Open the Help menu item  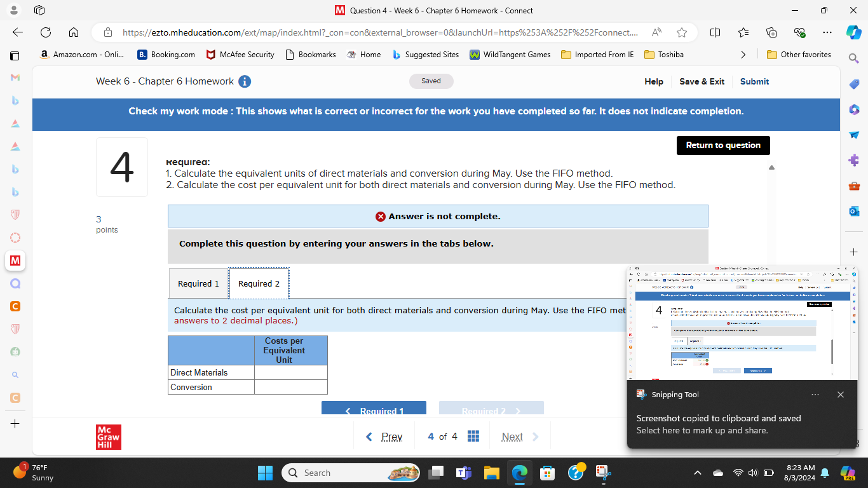653,81
